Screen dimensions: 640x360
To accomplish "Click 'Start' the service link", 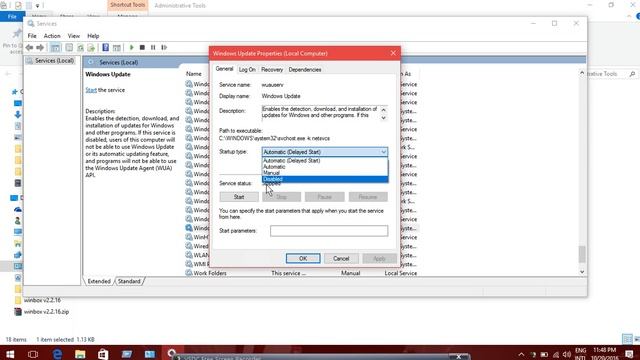I will [91, 90].
